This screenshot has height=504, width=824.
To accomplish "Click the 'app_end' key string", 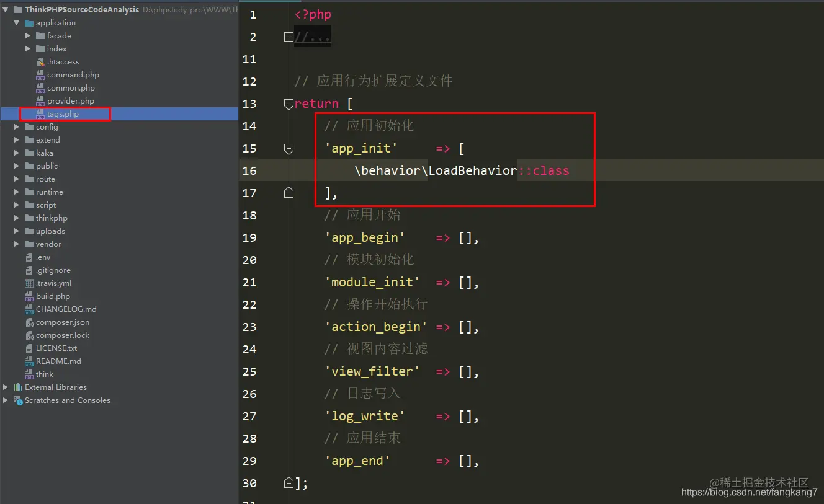I will 357,461.
